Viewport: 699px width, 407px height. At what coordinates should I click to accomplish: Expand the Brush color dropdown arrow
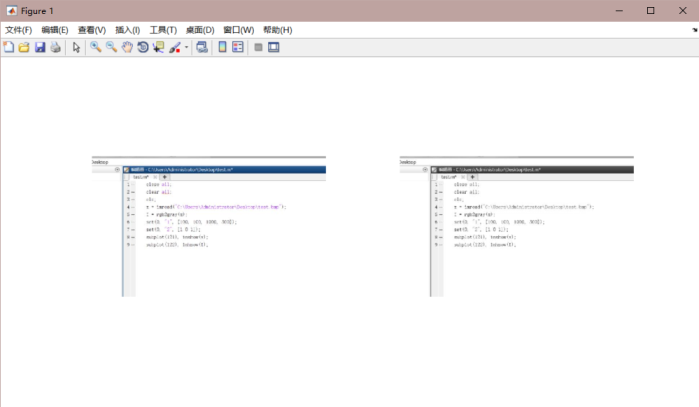coord(186,47)
